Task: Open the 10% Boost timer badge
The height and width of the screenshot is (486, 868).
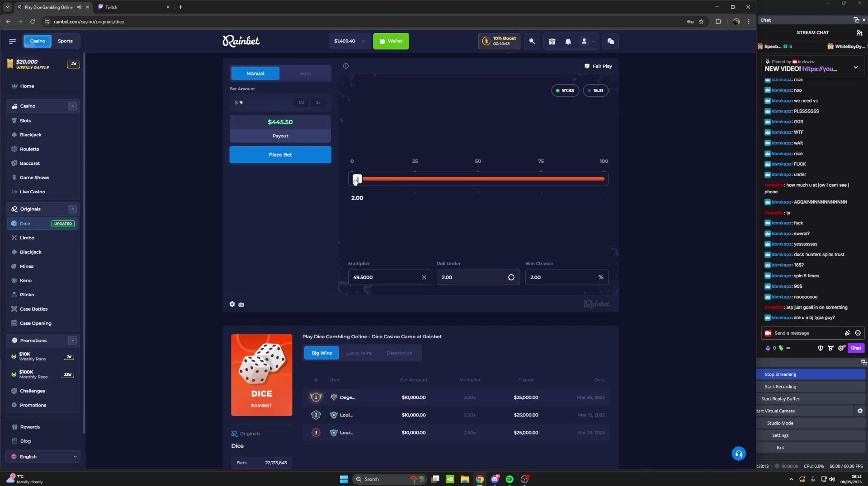Action: point(499,41)
